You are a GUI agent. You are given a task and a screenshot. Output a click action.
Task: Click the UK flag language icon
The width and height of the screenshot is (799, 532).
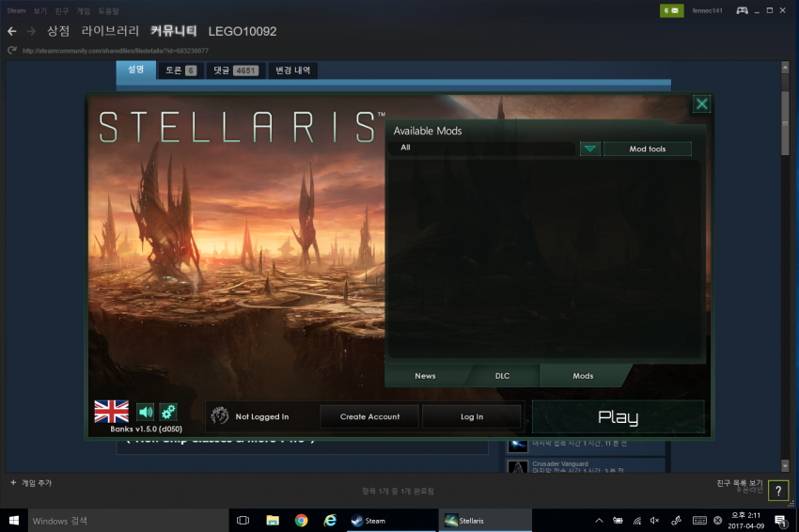click(x=112, y=412)
